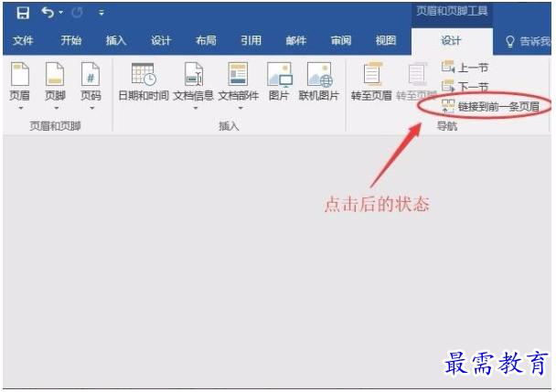Click the Redo/Repeat icon
This screenshot has height=392, width=556.
click(77, 13)
